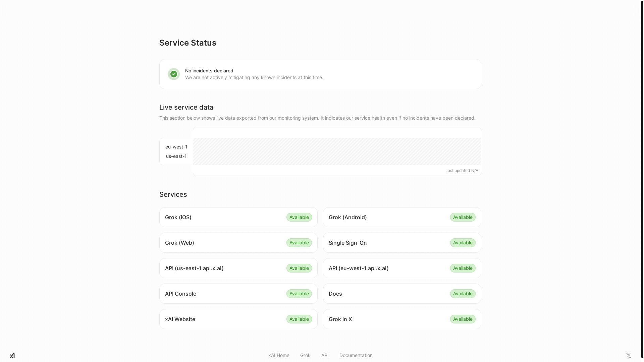The height and width of the screenshot is (362, 644).
Task: Click the API Console Available badge
Action: [x=299, y=294]
